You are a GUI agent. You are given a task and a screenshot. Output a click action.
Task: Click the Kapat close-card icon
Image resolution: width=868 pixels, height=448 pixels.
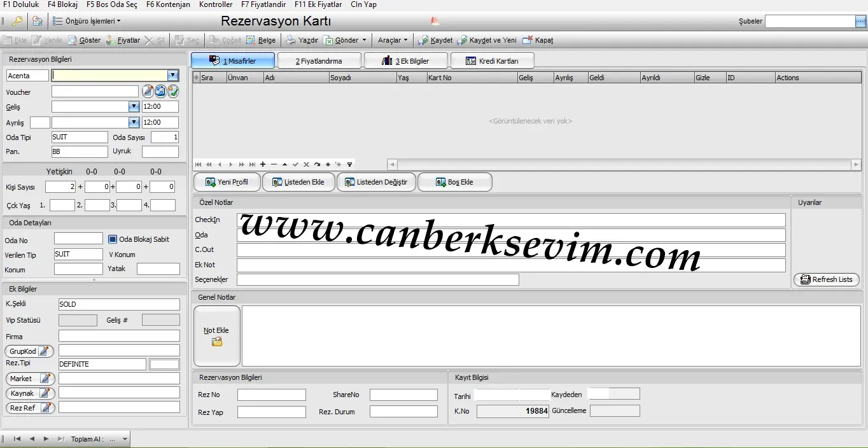[527, 40]
